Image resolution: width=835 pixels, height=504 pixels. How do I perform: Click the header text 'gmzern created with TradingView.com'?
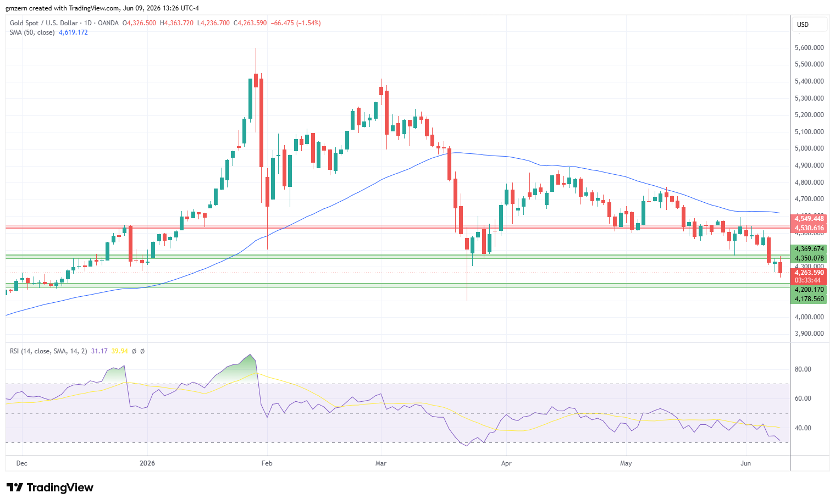62,8
